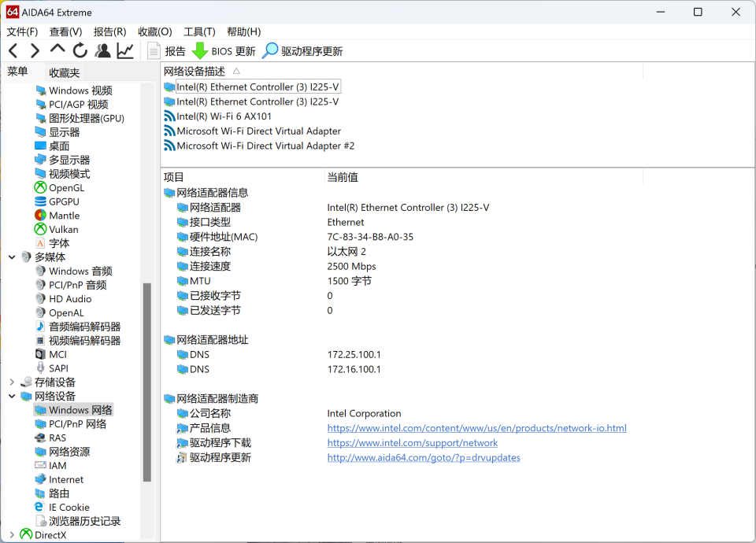The width and height of the screenshot is (756, 543).
Task: Open the 工具(T) menu
Action: tap(199, 31)
